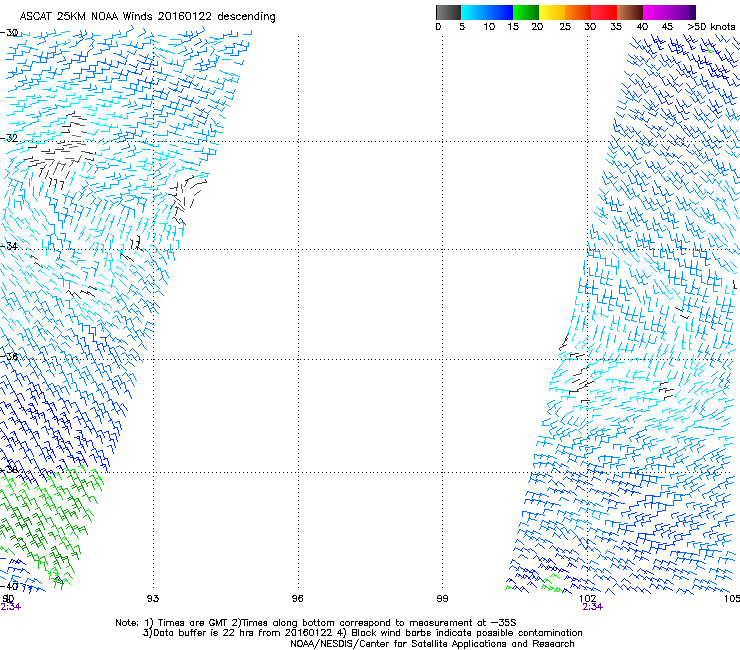Click the latitude label -40
The image size is (740, 650).
coord(9,586)
